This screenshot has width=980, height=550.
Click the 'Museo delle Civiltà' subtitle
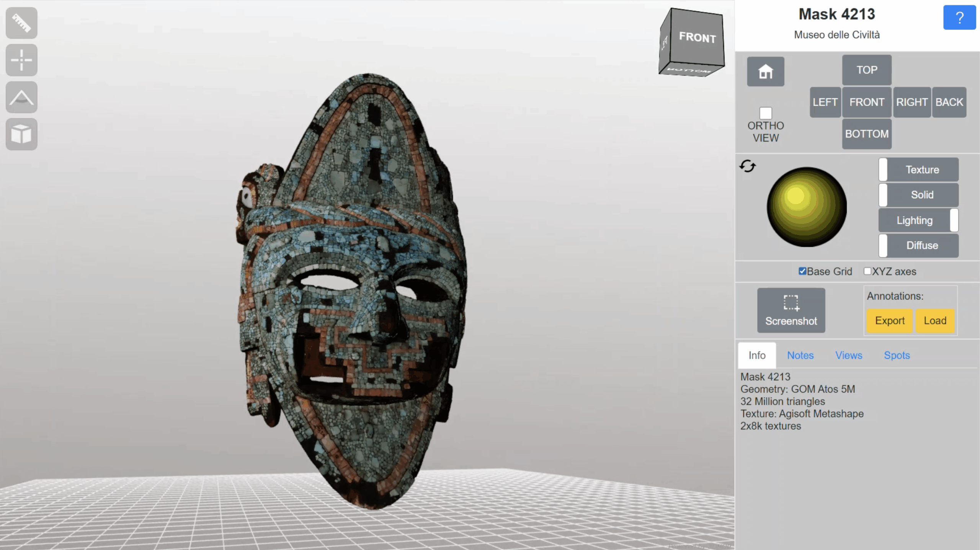click(x=837, y=35)
